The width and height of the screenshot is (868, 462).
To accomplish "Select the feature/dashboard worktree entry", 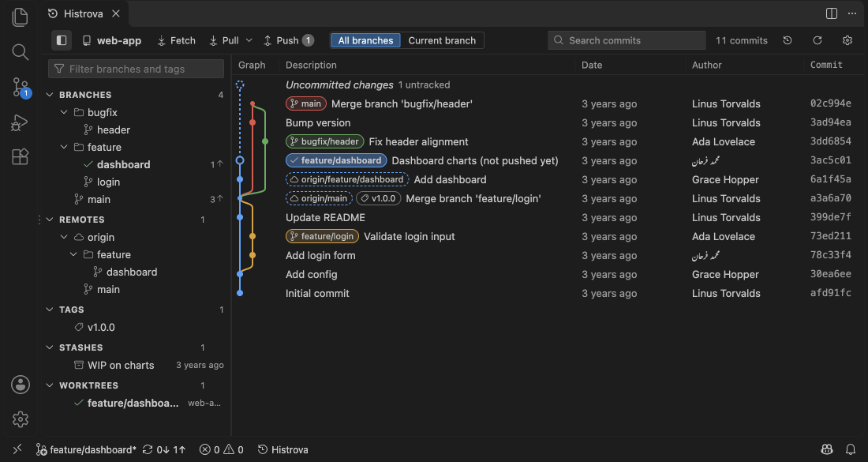I will tap(137, 403).
